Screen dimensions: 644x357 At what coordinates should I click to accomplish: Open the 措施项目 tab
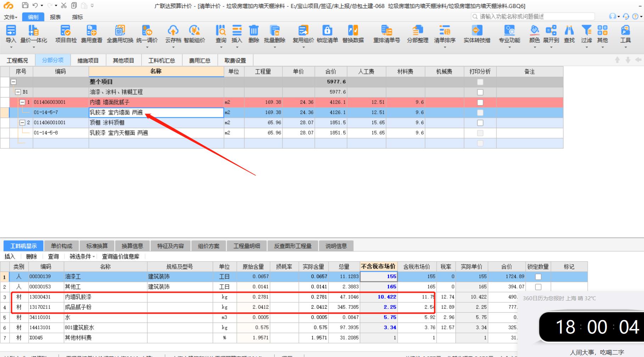click(88, 60)
